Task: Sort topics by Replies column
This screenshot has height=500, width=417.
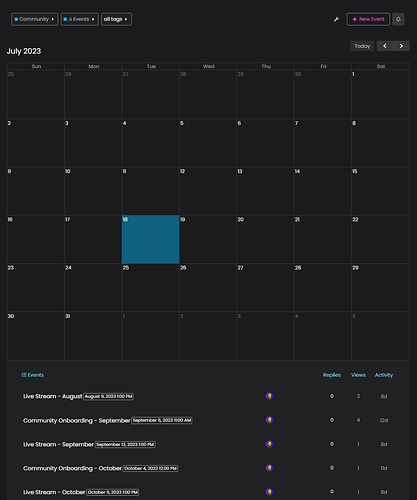Action: [332, 375]
